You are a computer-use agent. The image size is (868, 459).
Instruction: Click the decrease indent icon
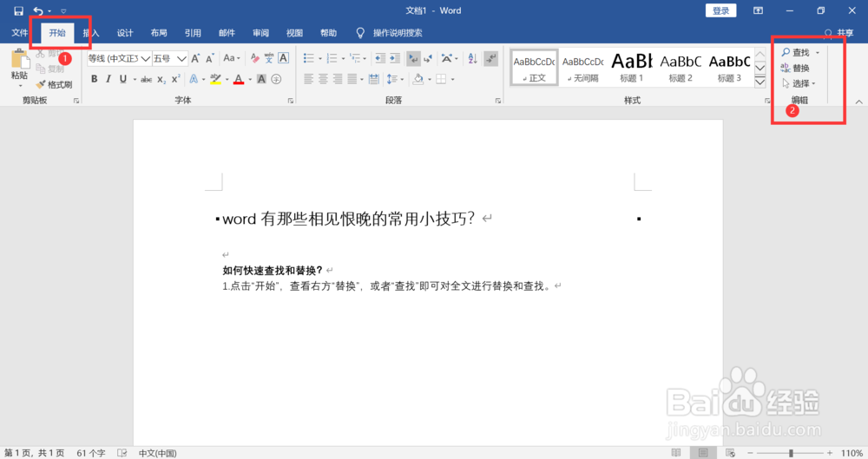[x=380, y=58]
